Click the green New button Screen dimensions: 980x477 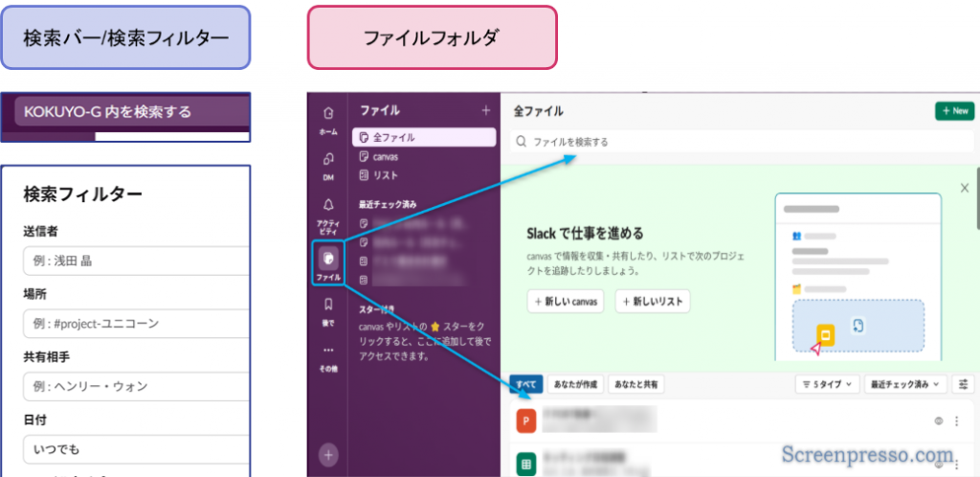[954, 111]
